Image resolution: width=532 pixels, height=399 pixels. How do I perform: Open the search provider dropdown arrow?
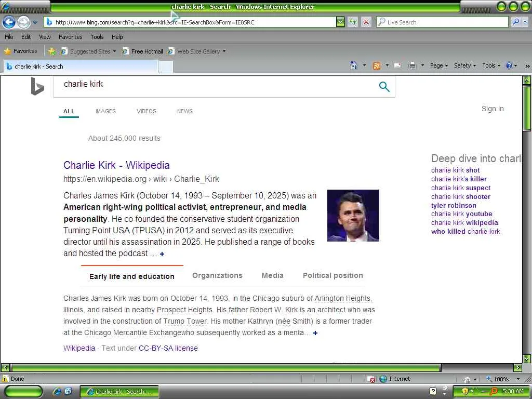coord(525,22)
